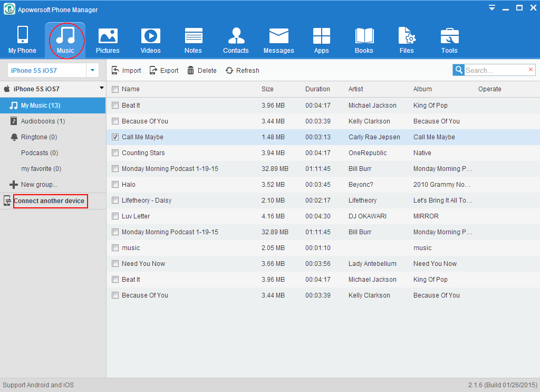The image size is (540, 392).
Task: Uncheck the Call Me Maybe checkbox
Action: [115, 137]
